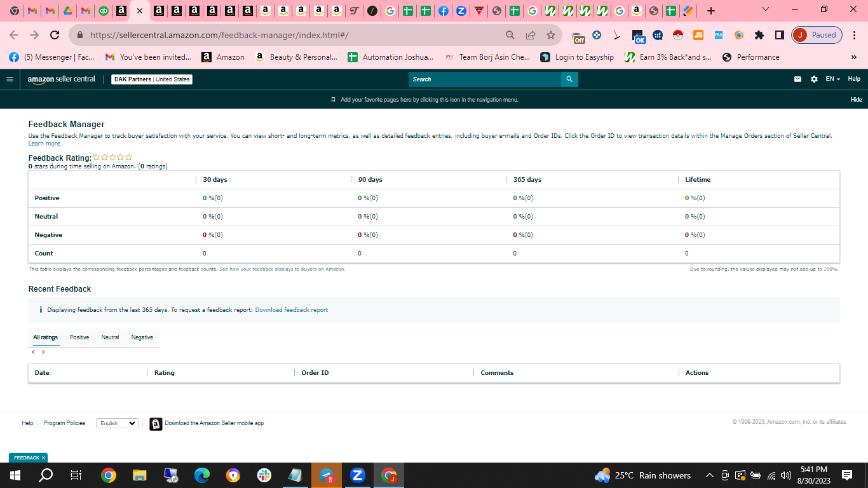Click the extension icon with the Off badge
Viewport: 868px width, 488px height.
(578, 36)
